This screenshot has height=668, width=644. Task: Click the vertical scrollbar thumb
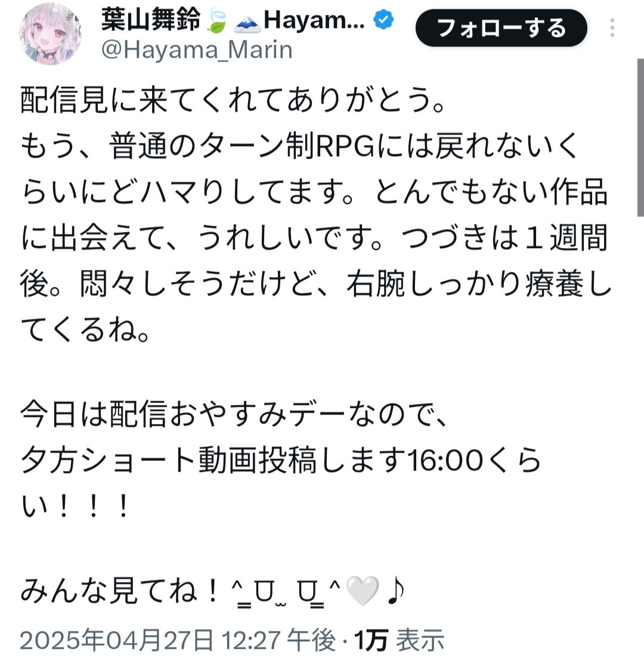(x=640, y=138)
